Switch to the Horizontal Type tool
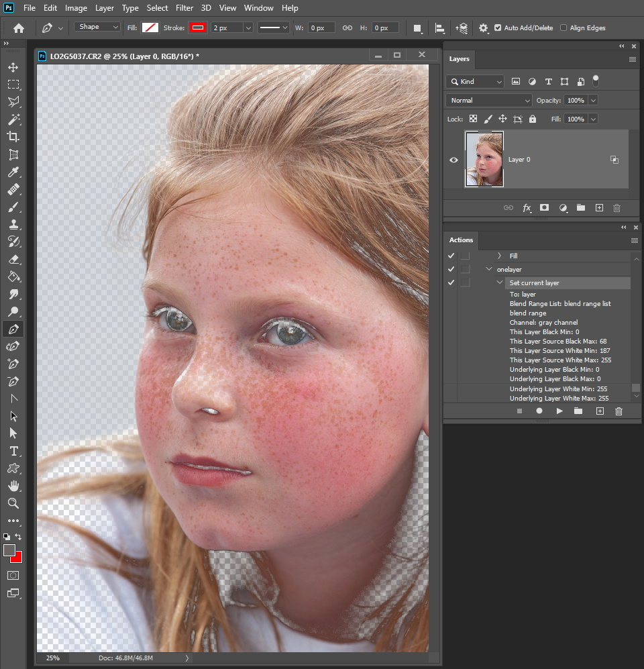Viewport: 644px width, 669px height. (13, 451)
